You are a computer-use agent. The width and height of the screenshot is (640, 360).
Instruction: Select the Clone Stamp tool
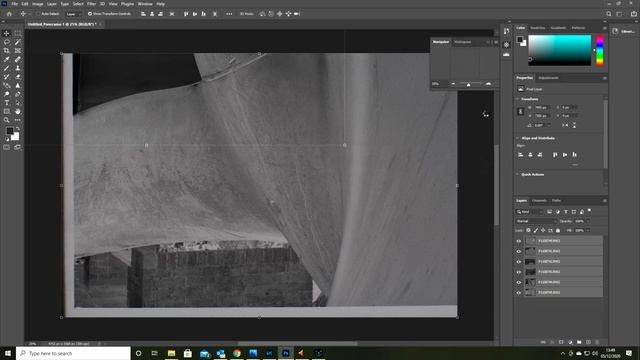(18, 68)
